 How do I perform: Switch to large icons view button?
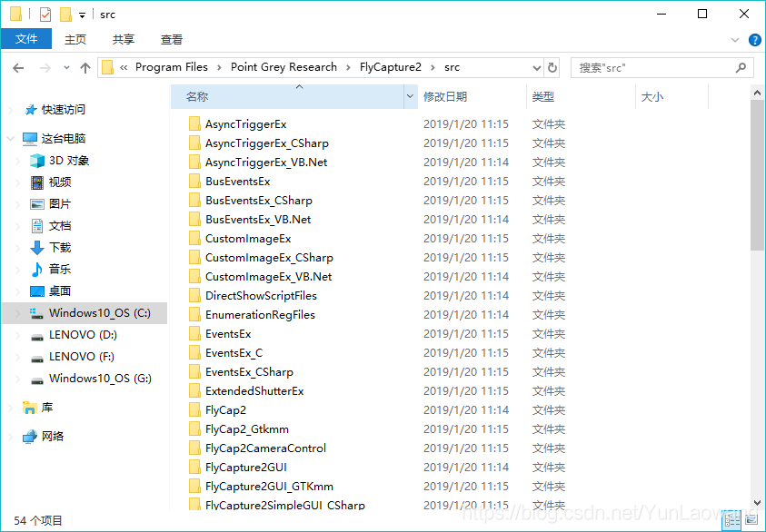[x=751, y=521]
